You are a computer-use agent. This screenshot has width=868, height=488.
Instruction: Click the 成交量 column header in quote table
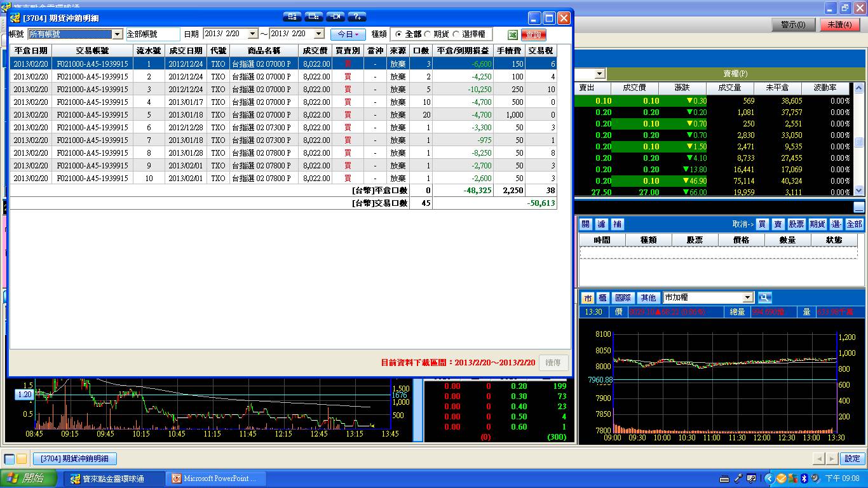(729, 88)
